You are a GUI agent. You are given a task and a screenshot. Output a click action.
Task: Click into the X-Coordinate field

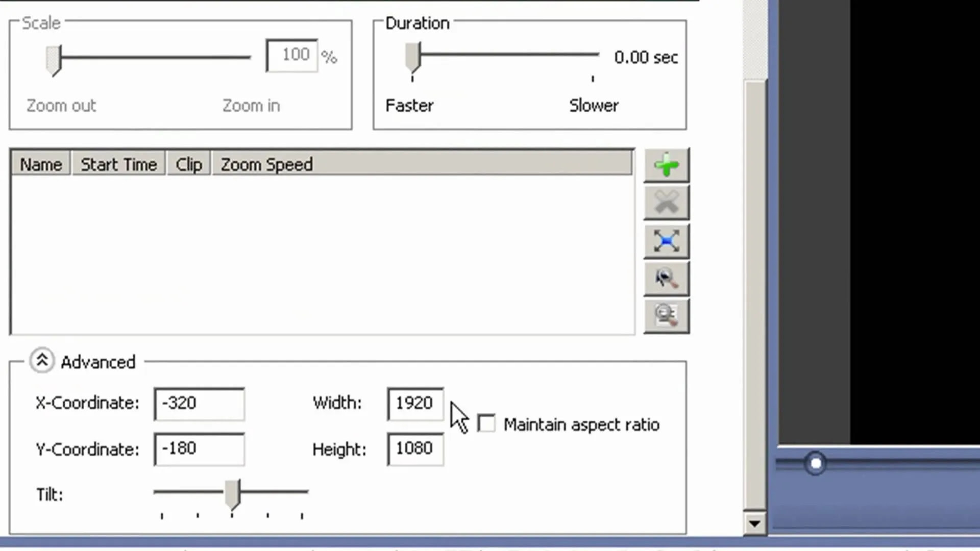point(199,404)
